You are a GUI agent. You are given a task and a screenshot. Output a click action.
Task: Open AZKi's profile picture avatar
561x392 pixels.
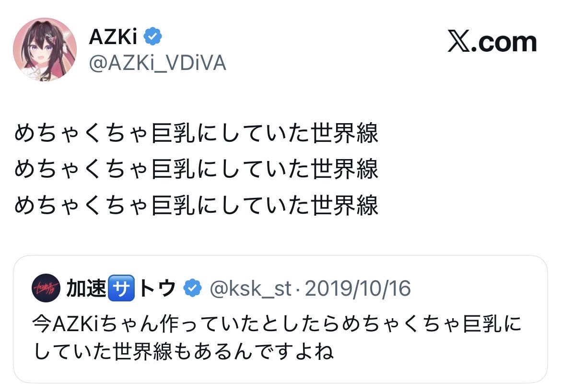(45, 49)
